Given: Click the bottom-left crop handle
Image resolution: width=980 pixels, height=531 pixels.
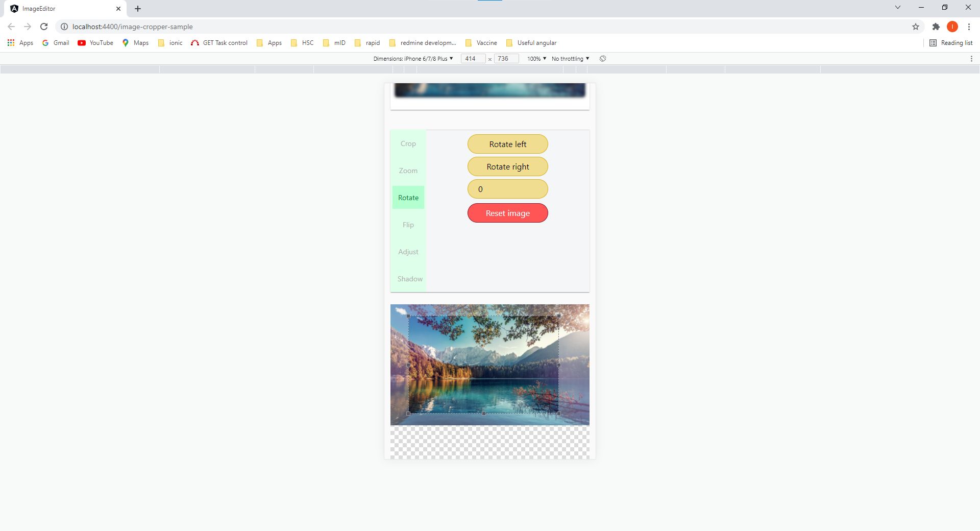Looking at the screenshot, I should 408,414.
